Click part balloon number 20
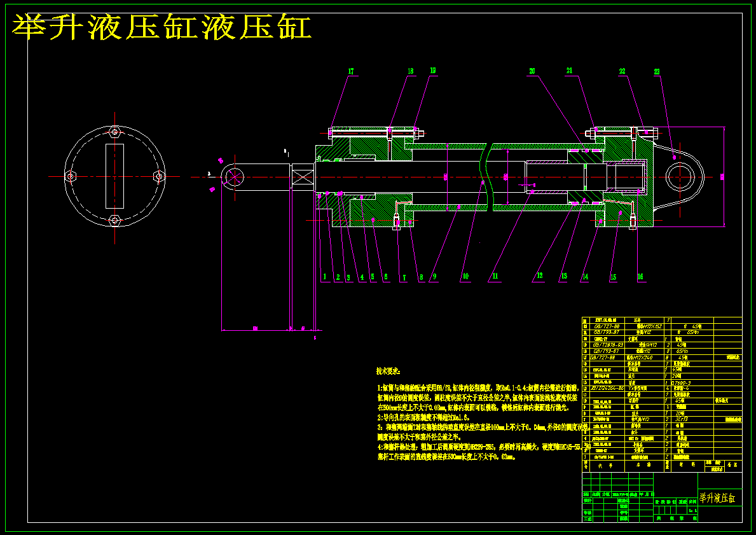756x535 pixels. (532, 71)
